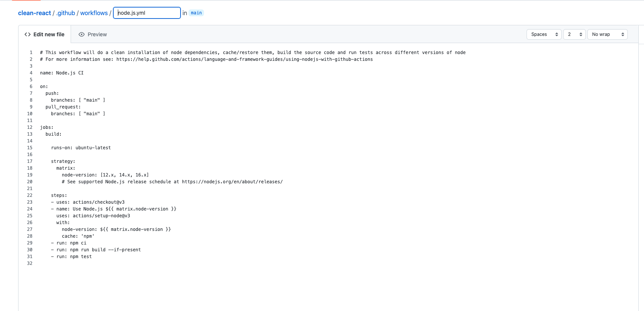Click the 'For more information see' comment line
The height and width of the screenshot is (311, 644).
click(x=206, y=59)
